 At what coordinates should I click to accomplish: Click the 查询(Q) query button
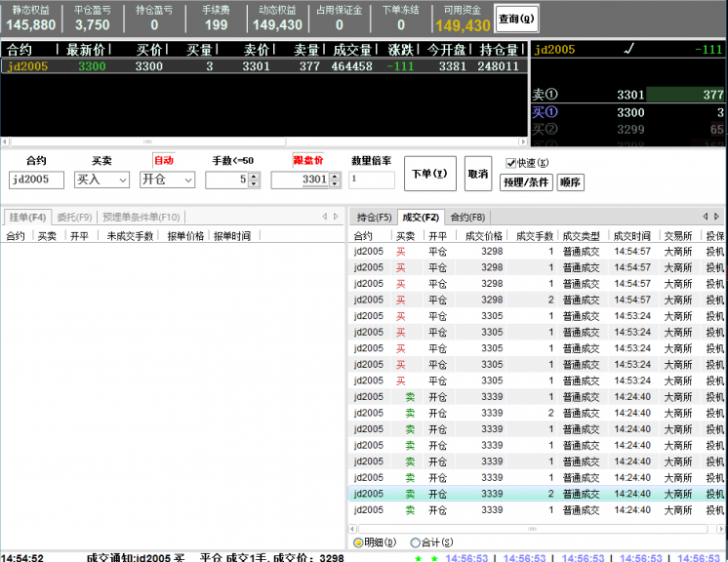(517, 19)
